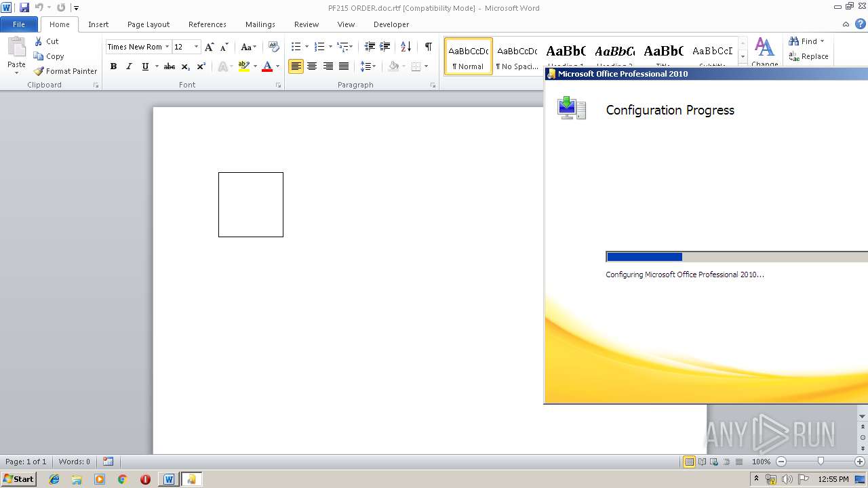Screen dimensions: 868x488
Task: Show paragraph marks pilcrow
Action: point(428,47)
